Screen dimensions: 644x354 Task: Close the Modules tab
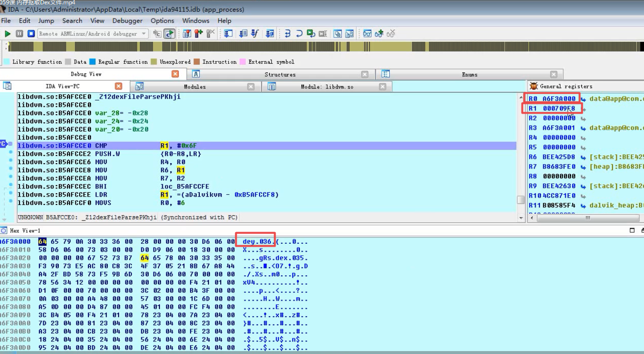click(x=251, y=86)
